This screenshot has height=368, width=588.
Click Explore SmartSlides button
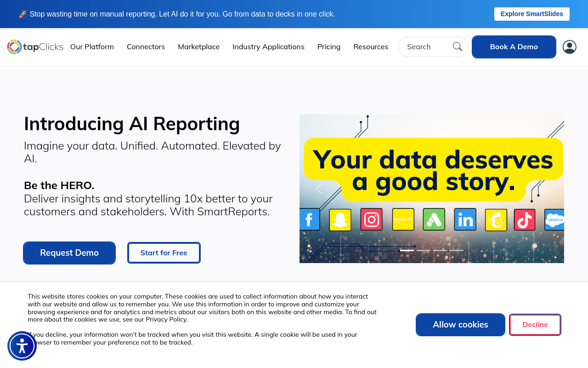click(532, 14)
